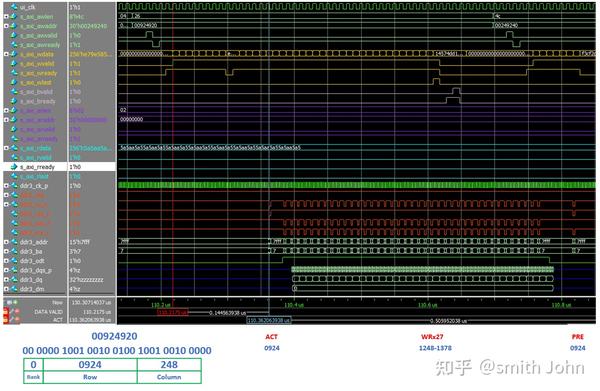Select the ui_clk signal icon
600x391 pixels.
tap(14, 7)
